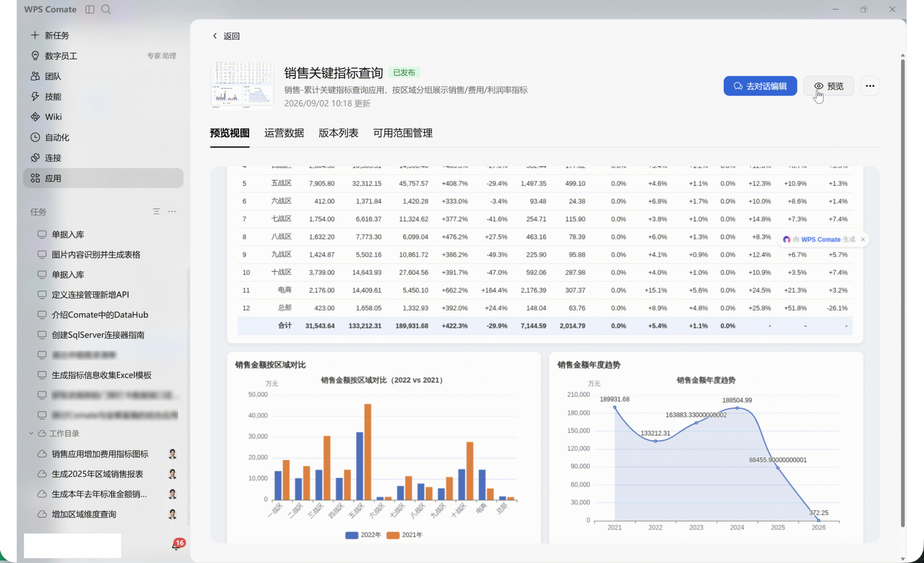Open the 连接 connections section
The height and width of the screenshot is (563, 924).
[103, 158]
